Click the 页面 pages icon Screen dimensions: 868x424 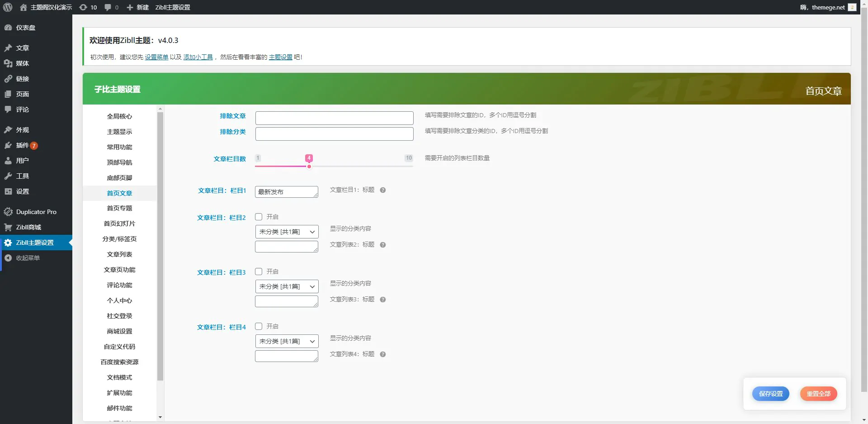tap(8, 94)
